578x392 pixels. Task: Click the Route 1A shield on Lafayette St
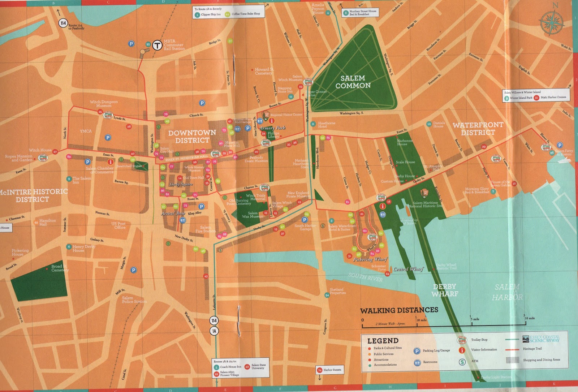click(x=214, y=331)
